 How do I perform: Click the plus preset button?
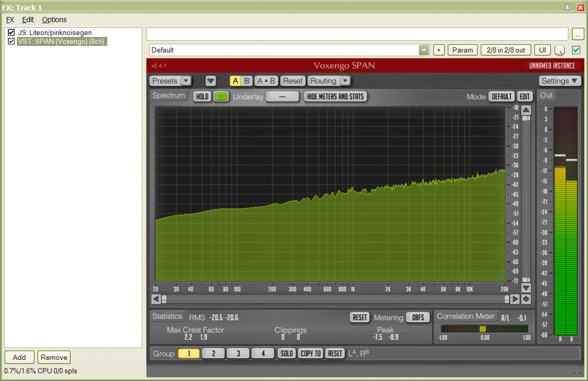click(x=439, y=50)
